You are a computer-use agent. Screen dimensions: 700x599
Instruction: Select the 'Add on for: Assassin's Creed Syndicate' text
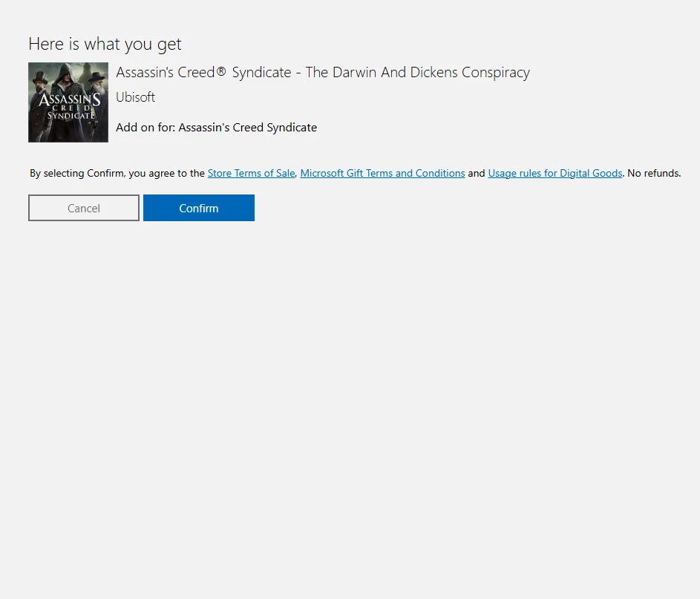click(x=216, y=127)
